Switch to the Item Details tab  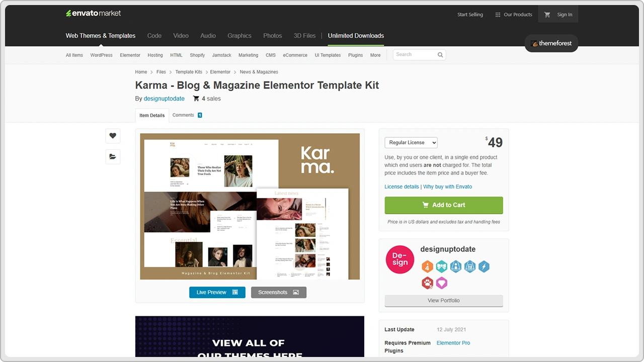pyautogui.click(x=152, y=115)
